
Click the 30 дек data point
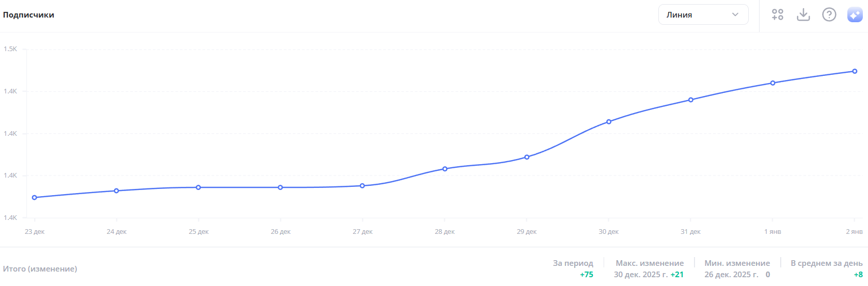pyautogui.click(x=609, y=122)
